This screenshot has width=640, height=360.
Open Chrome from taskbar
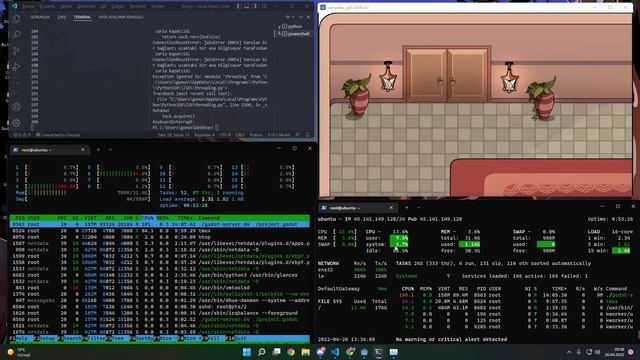coord(291,352)
